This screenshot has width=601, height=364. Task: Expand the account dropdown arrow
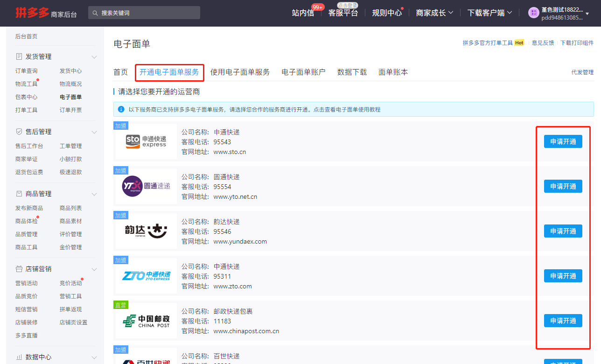click(587, 14)
